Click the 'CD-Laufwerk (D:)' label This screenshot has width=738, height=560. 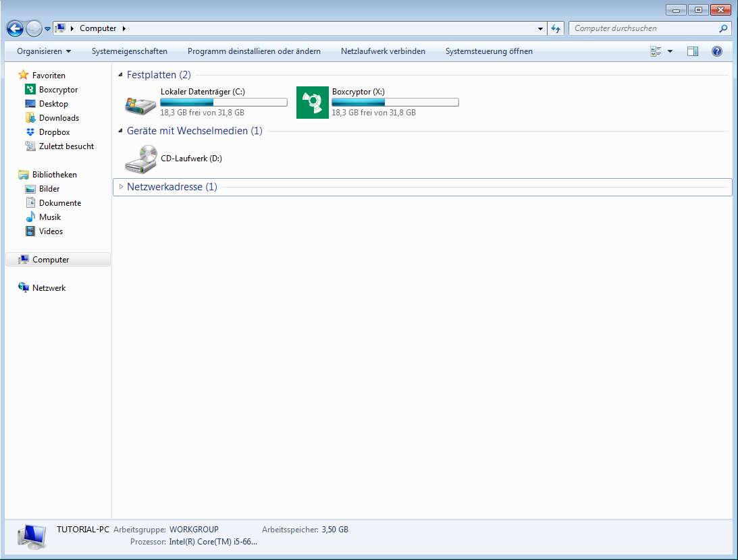191,159
